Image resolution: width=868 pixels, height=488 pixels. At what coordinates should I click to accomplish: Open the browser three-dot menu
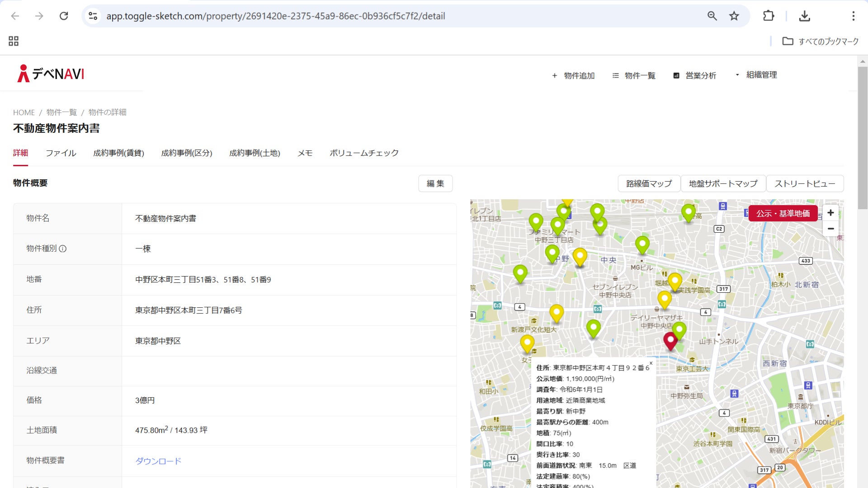coord(853,16)
